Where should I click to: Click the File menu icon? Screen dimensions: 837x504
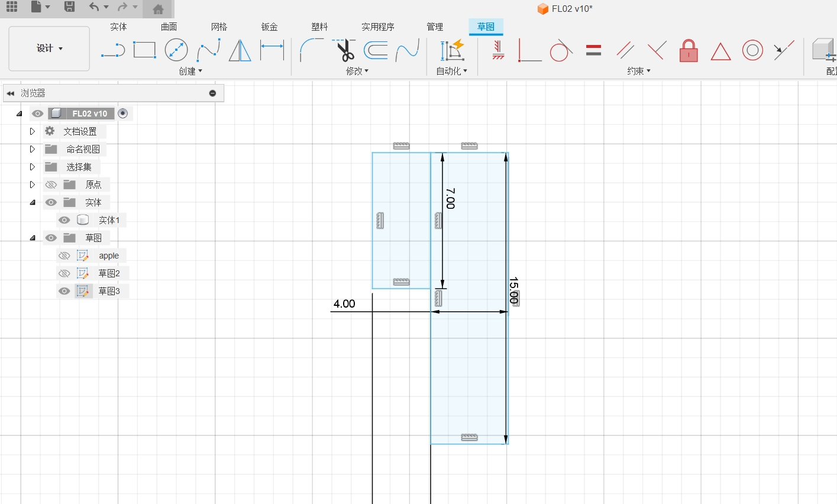[37, 7]
